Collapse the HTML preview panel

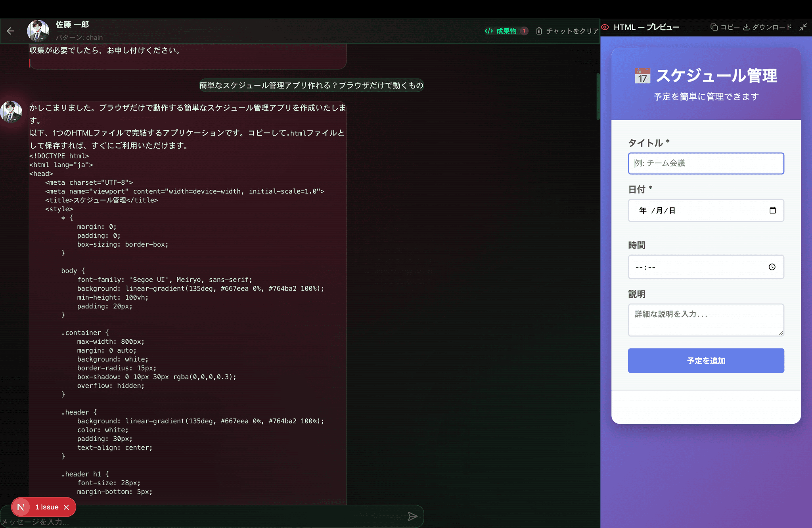[803, 27]
